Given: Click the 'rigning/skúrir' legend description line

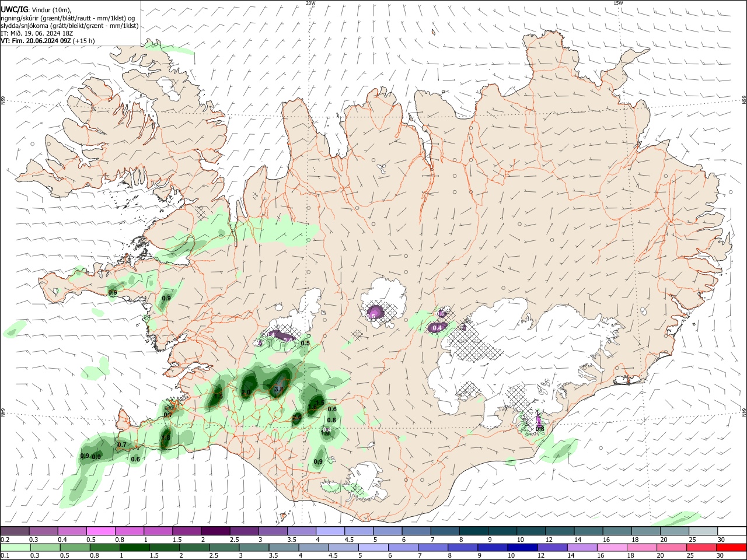Looking at the screenshot, I should [68, 18].
